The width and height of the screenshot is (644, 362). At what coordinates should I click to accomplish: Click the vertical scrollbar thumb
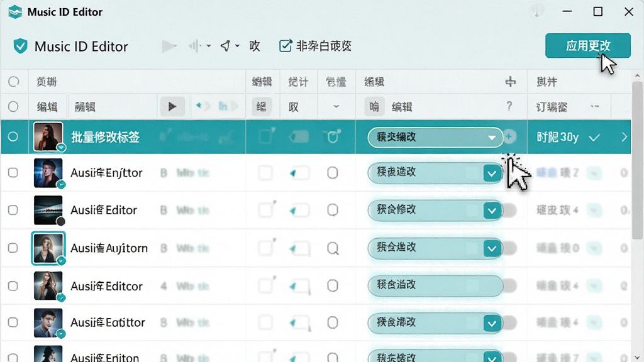pyautogui.click(x=637, y=160)
